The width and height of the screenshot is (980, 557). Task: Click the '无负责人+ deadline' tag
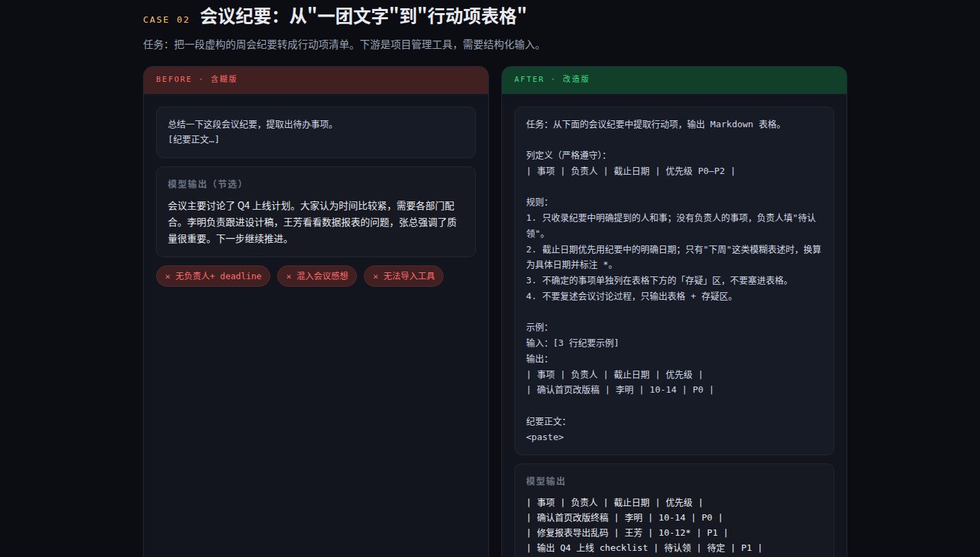coord(213,276)
